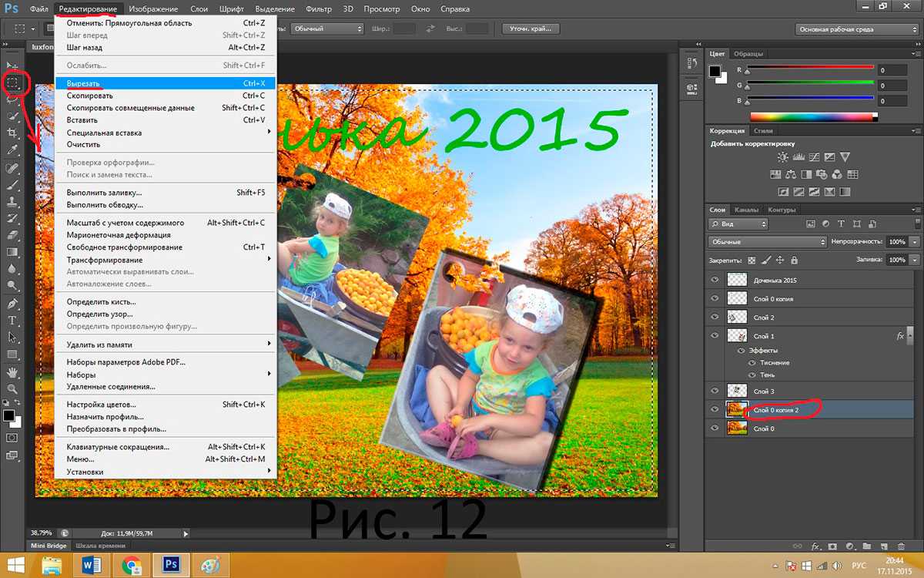The width and height of the screenshot is (924, 578).
Task: Select the Rectangular Marquee tool
Action: (x=13, y=82)
